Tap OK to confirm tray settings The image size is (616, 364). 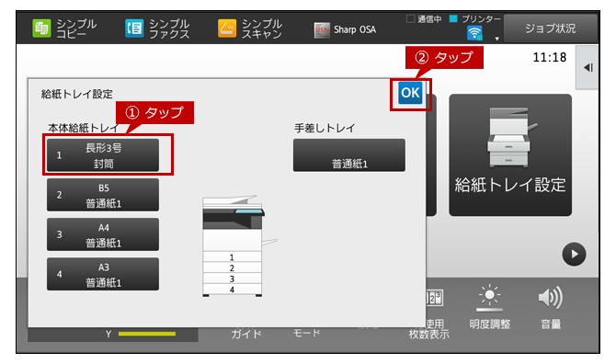[x=410, y=93]
